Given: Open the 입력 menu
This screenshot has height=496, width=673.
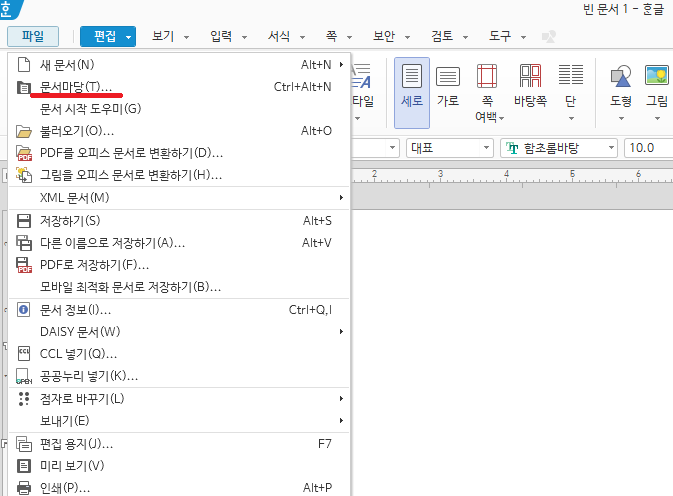Looking at the screenshot, I should 221,36.
